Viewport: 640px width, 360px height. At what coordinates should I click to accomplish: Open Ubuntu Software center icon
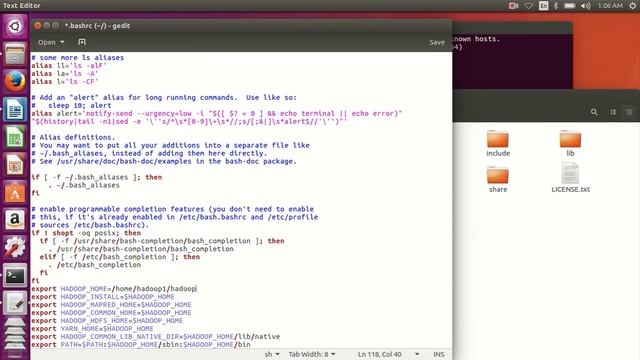coord(15,192)
